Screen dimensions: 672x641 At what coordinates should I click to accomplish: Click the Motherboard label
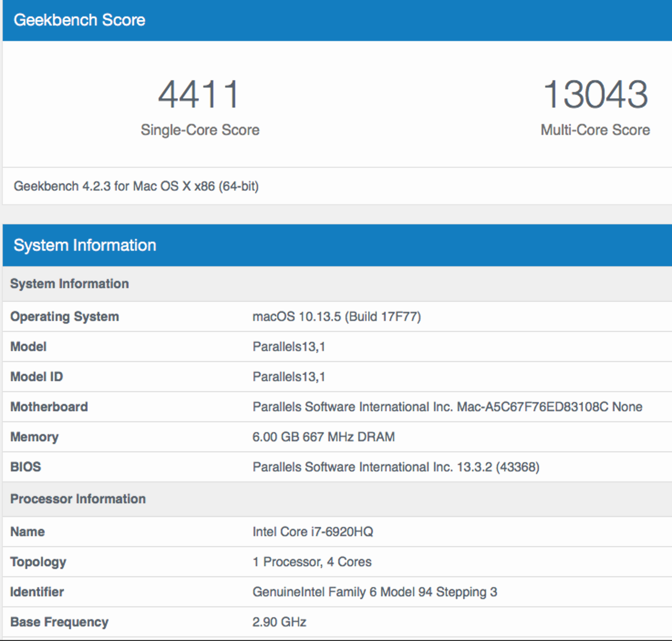[49, 407]
